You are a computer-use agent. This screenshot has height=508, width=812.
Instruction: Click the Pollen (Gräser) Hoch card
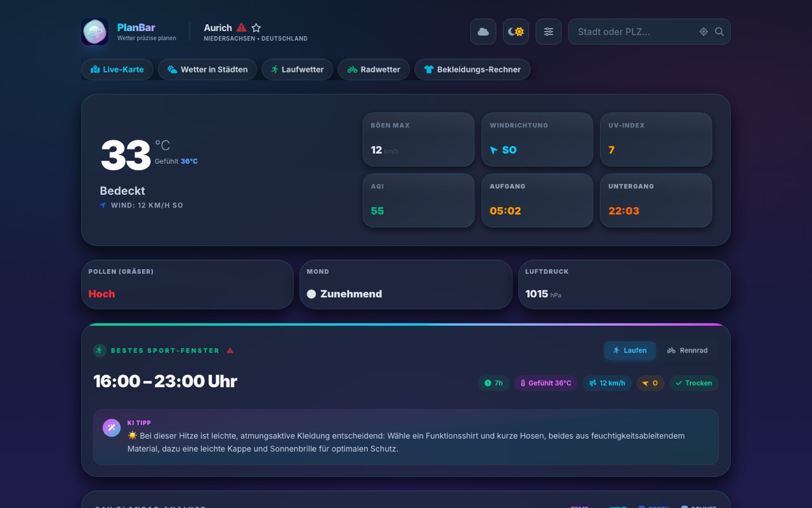187,284
